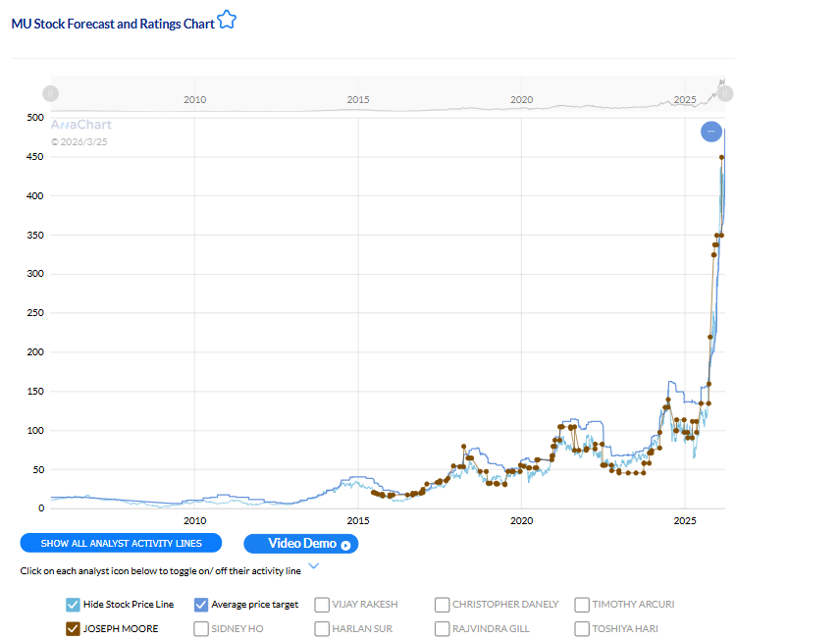
Task: Zoom out using the blue minus icon
Action: pos(710,131)
